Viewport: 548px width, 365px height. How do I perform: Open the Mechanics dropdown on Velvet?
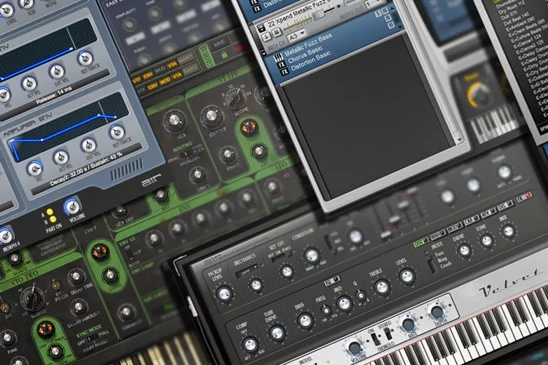[x=248, y=272]
